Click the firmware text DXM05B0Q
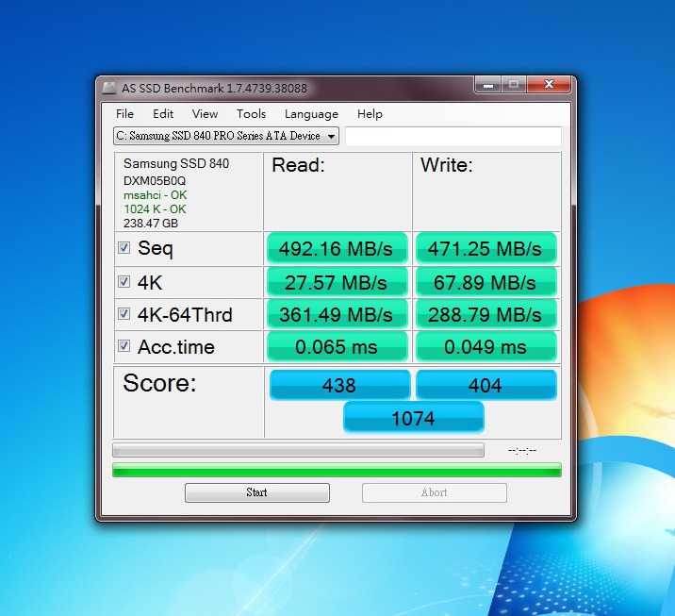Screen dimensions: 675x616 coord(155,180)
